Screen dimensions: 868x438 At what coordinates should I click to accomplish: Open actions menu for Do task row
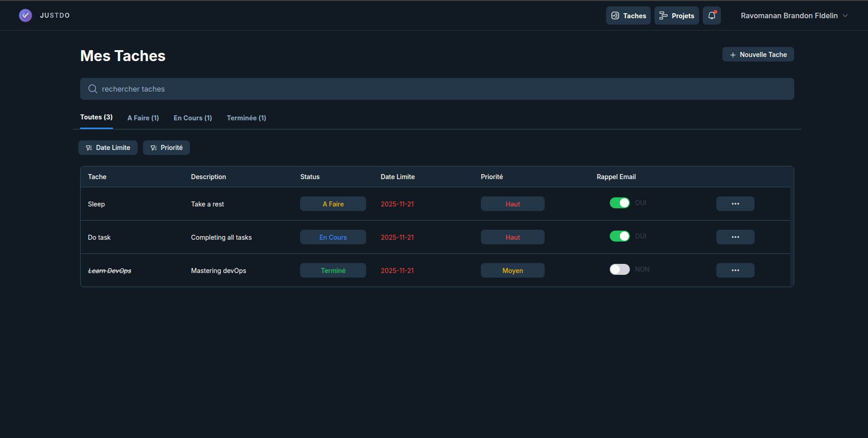tap(735, 237)
